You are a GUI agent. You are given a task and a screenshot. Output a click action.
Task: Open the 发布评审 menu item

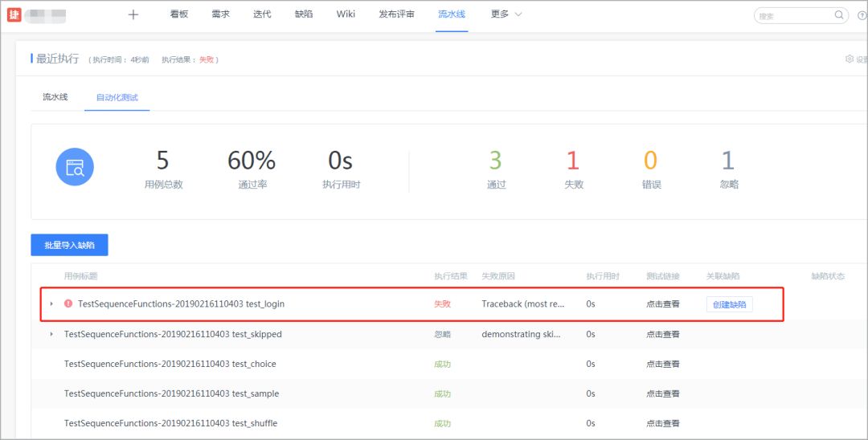(x=396, y=14)
